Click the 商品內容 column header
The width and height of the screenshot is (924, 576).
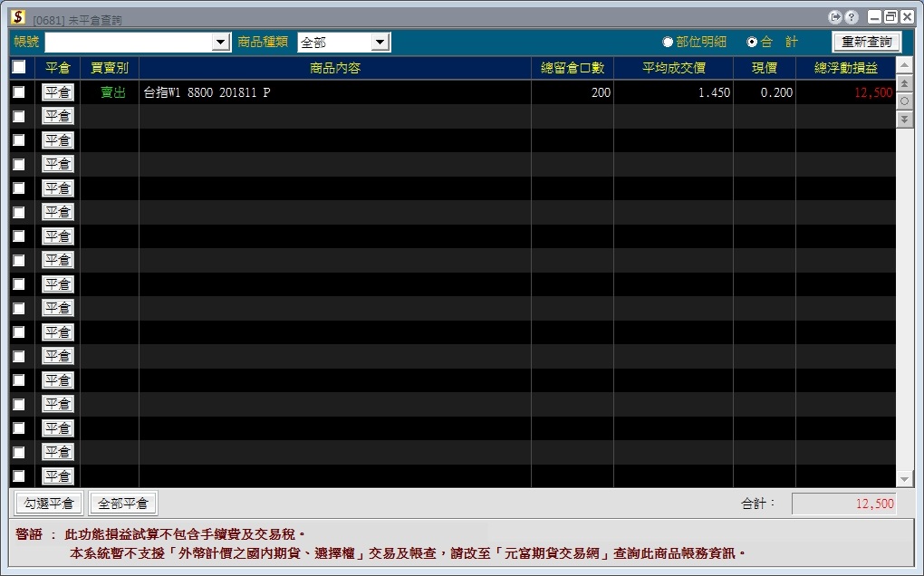click(x=334, y=68)
